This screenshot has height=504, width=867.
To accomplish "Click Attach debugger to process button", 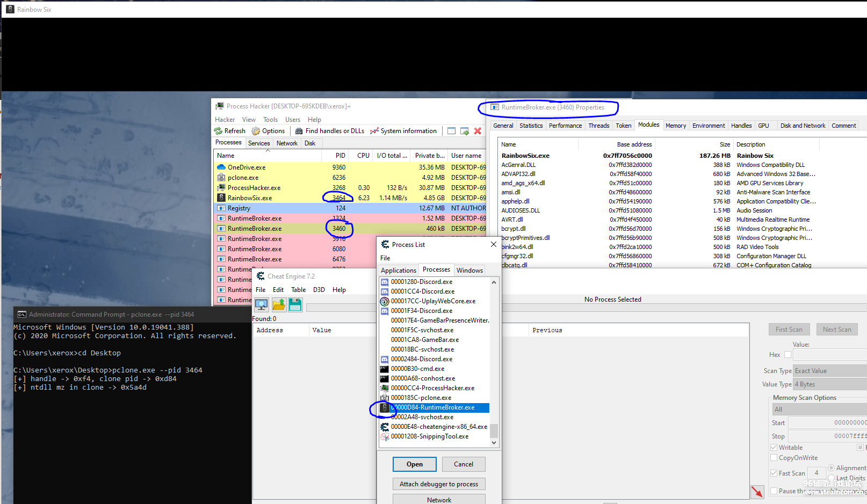I will [x=438, y=484].
